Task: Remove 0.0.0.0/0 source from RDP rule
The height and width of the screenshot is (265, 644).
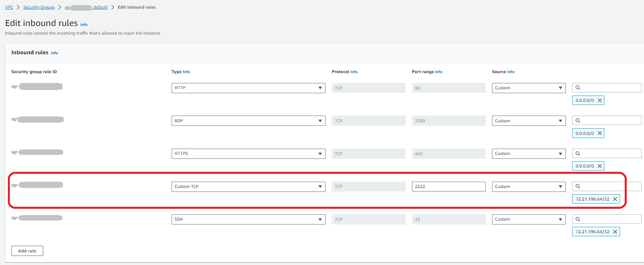Action: (x=600, y=133)
